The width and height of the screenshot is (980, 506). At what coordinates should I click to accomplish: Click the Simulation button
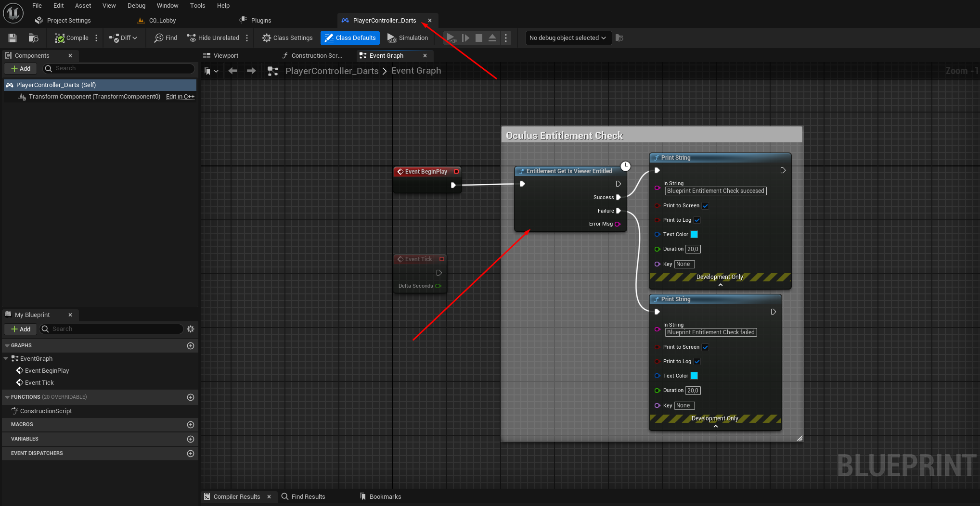click(x=408, y=38)
